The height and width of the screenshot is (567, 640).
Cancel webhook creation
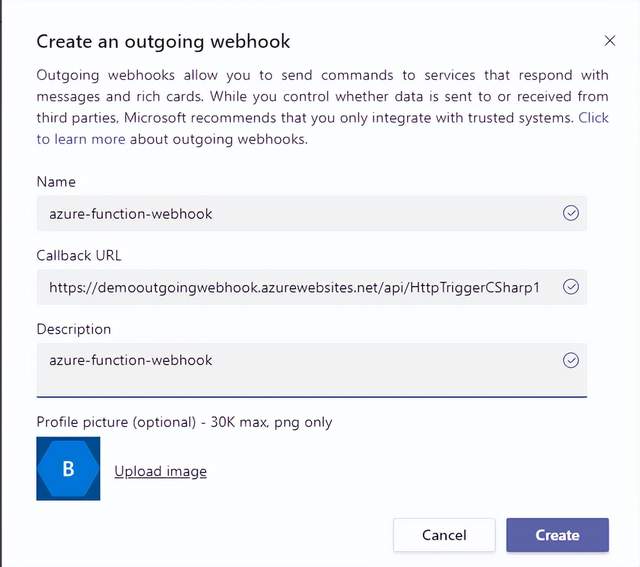click(x=444, y=535)
